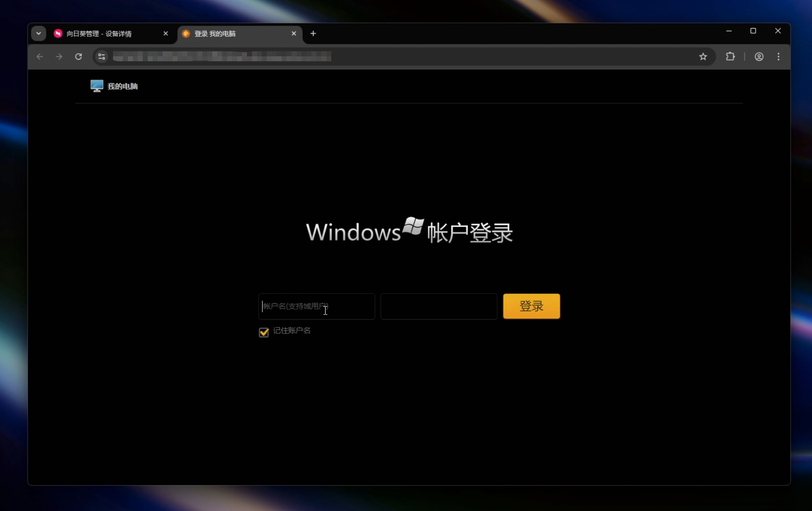Expand the tab search dropdown arrow
Image resolution: width=812 pixels, height=511 pixels.
38,33
